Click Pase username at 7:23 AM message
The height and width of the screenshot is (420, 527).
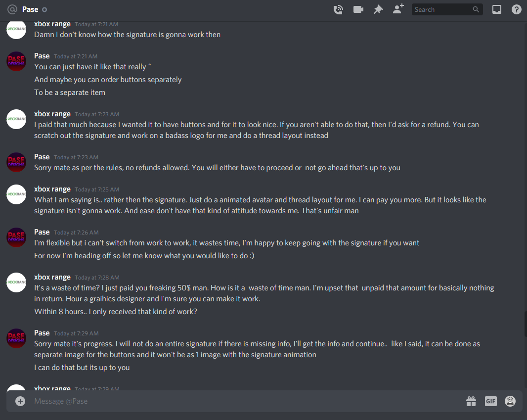click(42, 157)
